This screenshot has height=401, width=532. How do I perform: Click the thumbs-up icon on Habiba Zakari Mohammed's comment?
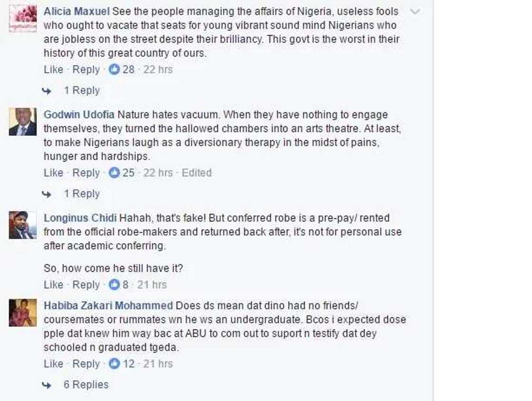(114, 364)
